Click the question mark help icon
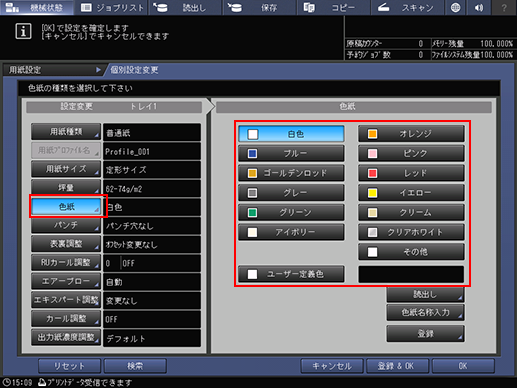 tap(504, 7)
